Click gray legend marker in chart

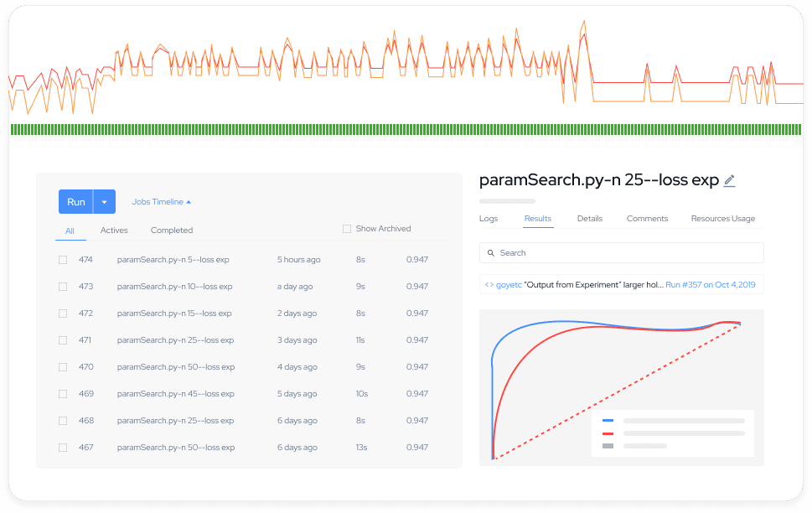coord(608,446)
